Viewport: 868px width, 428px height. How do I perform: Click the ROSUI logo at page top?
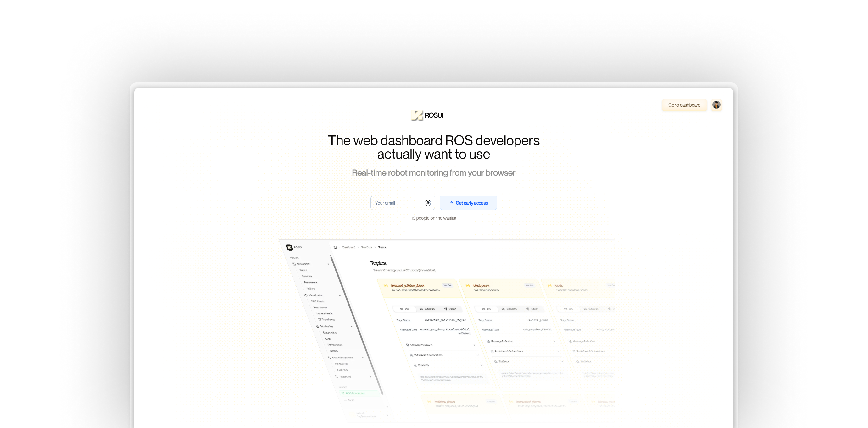click(426, 115)
